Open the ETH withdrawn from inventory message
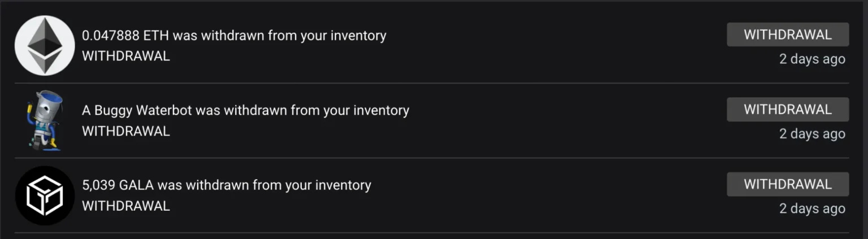868x239 pixels. click(234, 36)
